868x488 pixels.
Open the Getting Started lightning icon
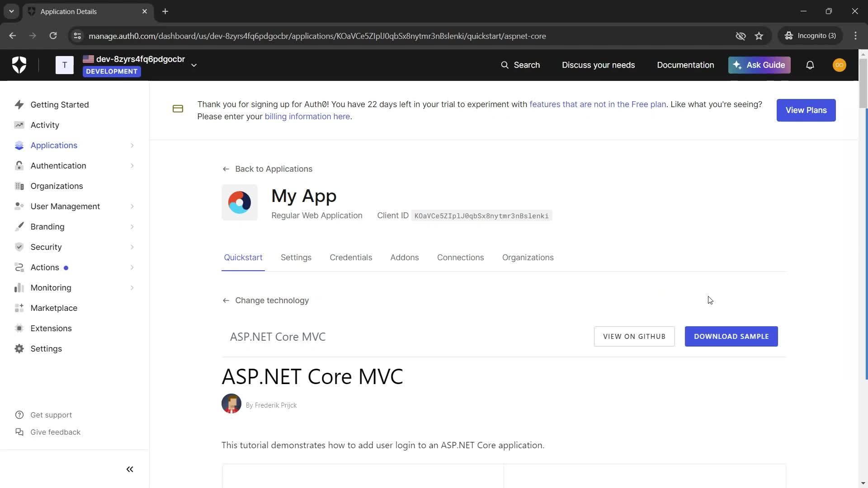(x=19, y=105)
